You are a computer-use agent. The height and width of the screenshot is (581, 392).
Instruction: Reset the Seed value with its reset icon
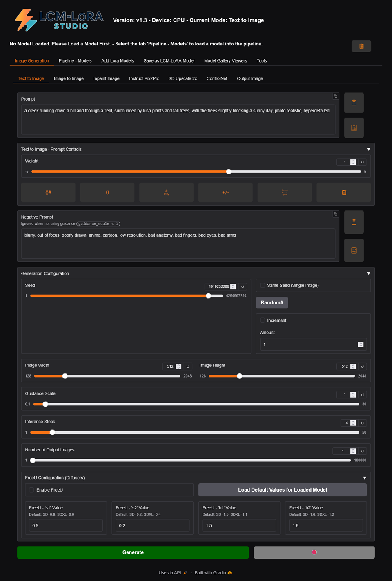tap(243, 286)
